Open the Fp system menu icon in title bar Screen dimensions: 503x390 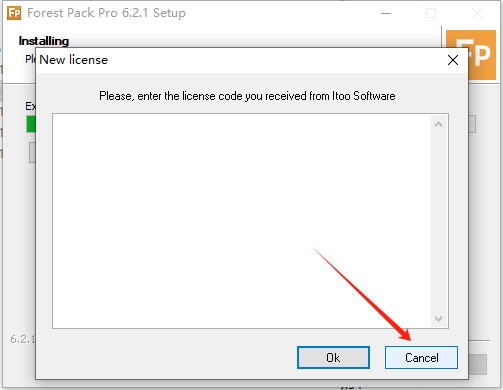point(14,13)
